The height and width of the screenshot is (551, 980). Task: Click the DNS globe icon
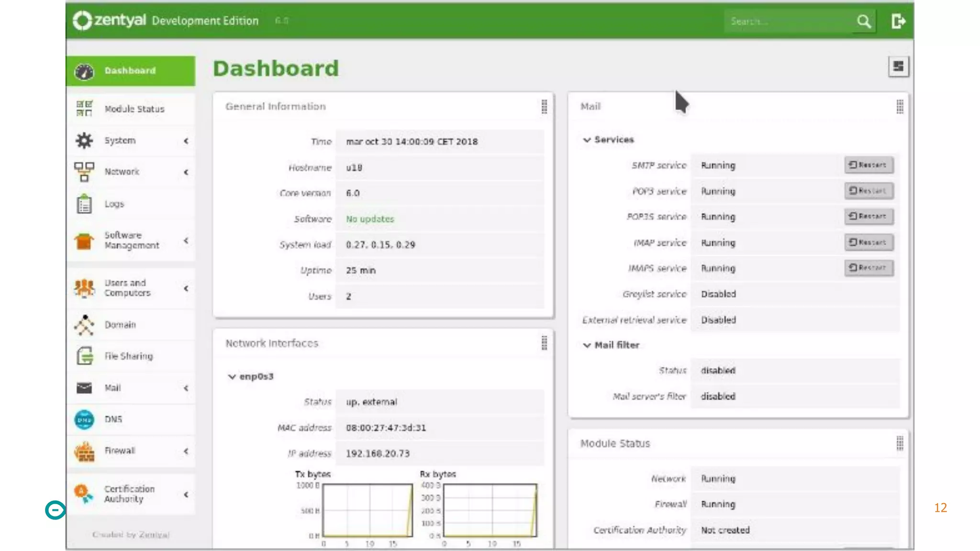[x=84, y=419]
